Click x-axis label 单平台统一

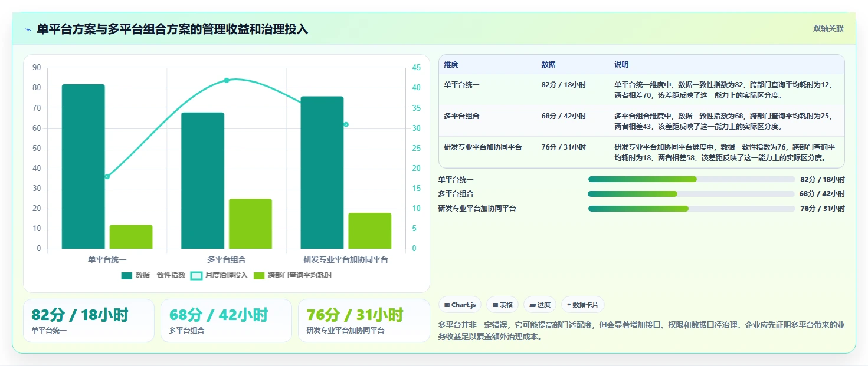[x=107, y=259]
